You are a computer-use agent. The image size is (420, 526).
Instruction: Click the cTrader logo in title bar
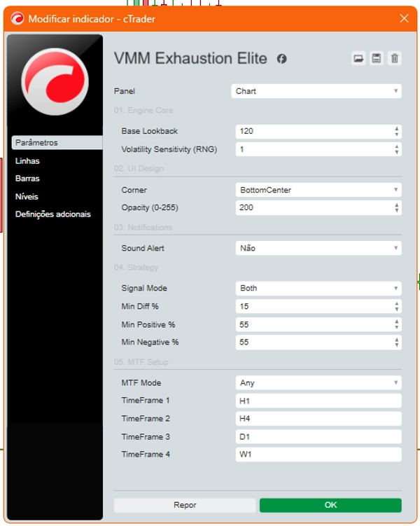coord(17,18)
